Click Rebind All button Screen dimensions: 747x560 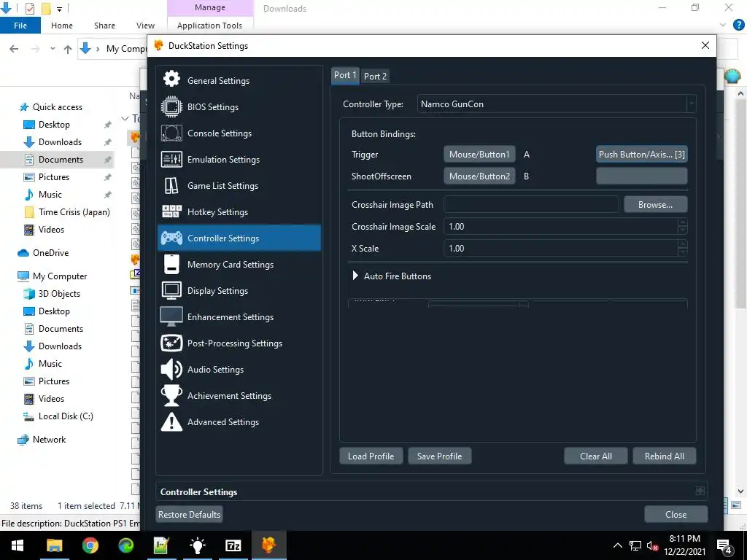coord(664,456)
